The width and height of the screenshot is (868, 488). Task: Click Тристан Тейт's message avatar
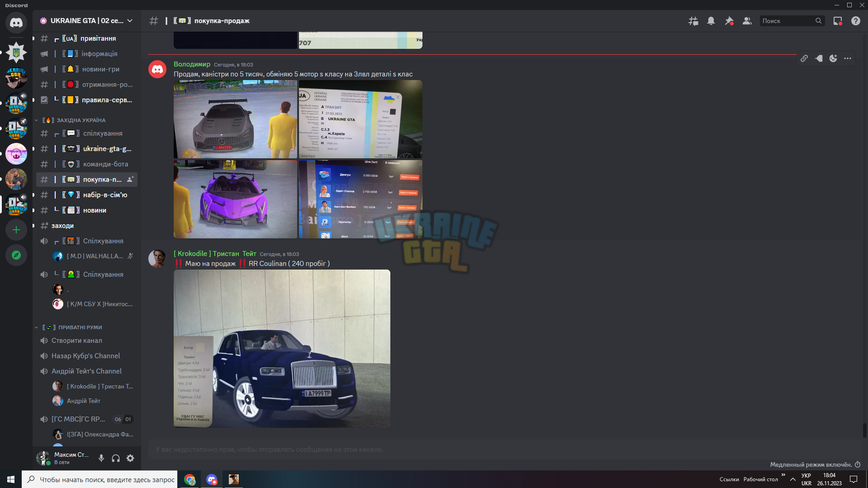pyautogui.click(x=157, y=258)
